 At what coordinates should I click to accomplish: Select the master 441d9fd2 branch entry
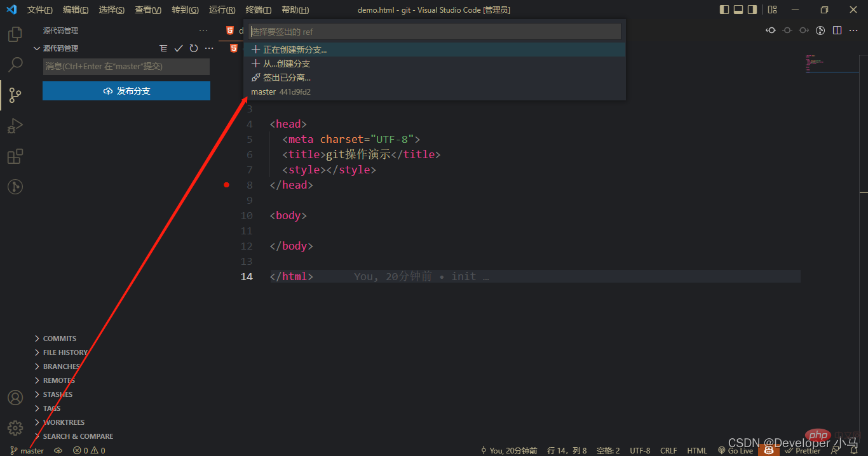click(281, 92)
